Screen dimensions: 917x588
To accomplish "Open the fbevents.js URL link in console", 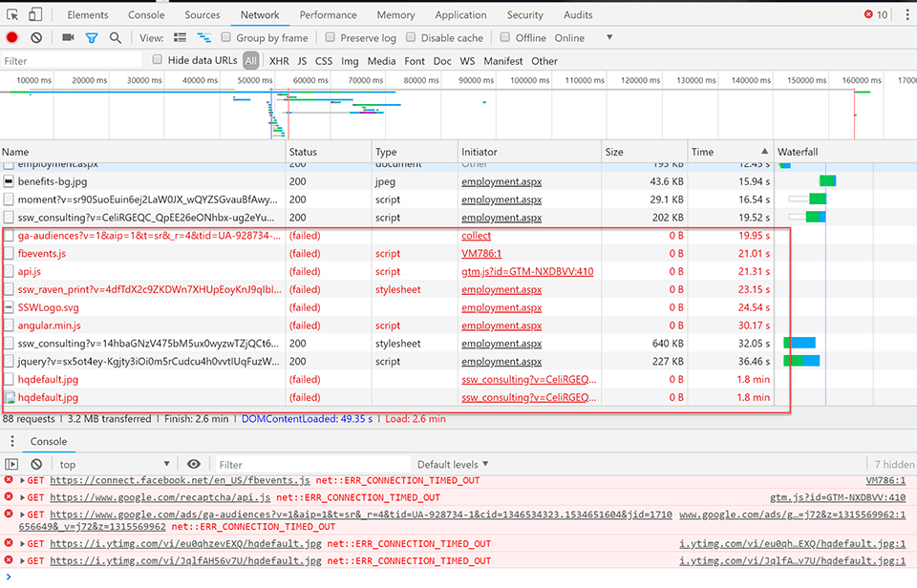I will pos(180,481).
